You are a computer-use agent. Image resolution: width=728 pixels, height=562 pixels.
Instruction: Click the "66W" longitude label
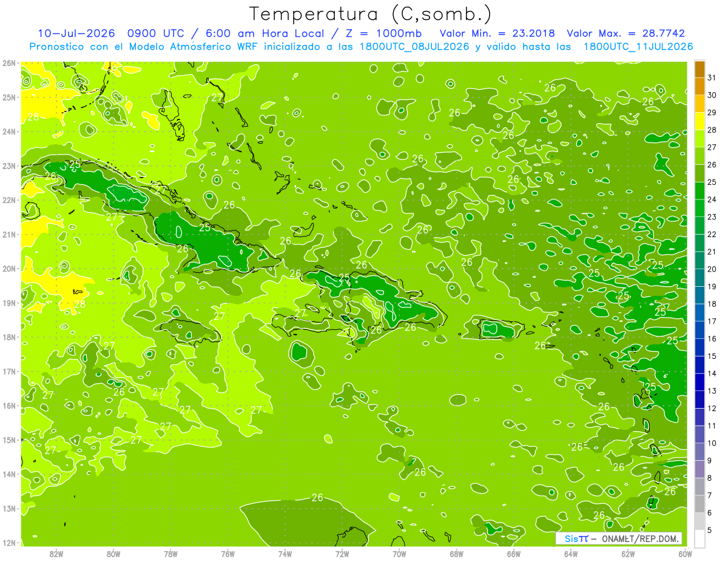click(514, 554)
